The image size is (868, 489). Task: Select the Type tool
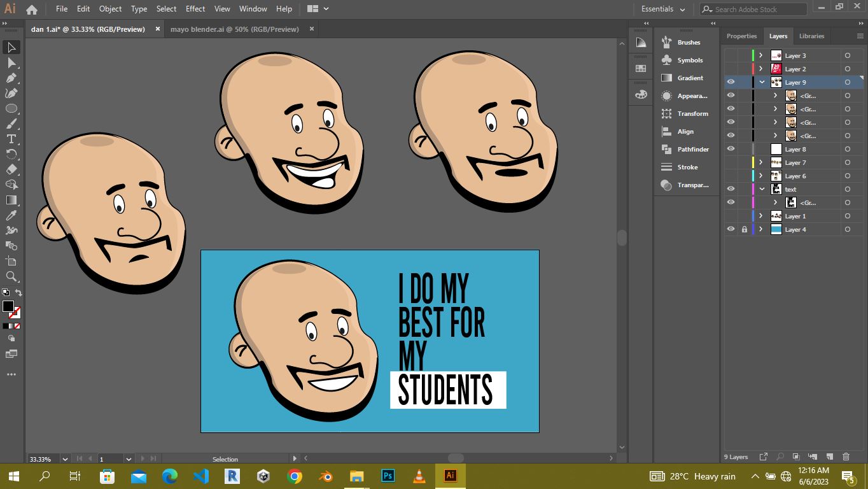click(x=11, y=139)
